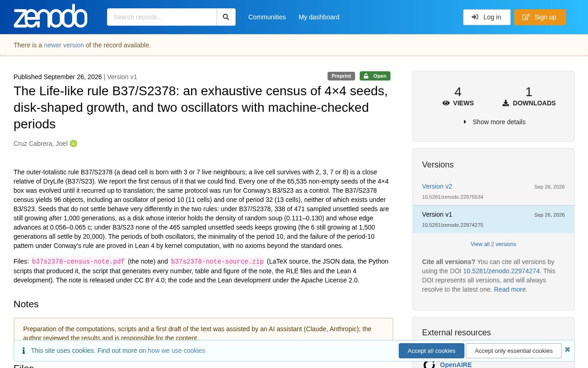The image size is (588, 368).
Task: Click the Published September 26, 2026 text
Action: click(x=58, y=77)
